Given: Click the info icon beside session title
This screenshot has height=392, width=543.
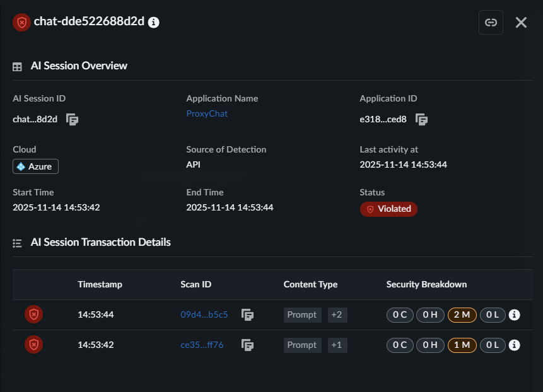Looking at the screenshot, I should pos(154,23).
